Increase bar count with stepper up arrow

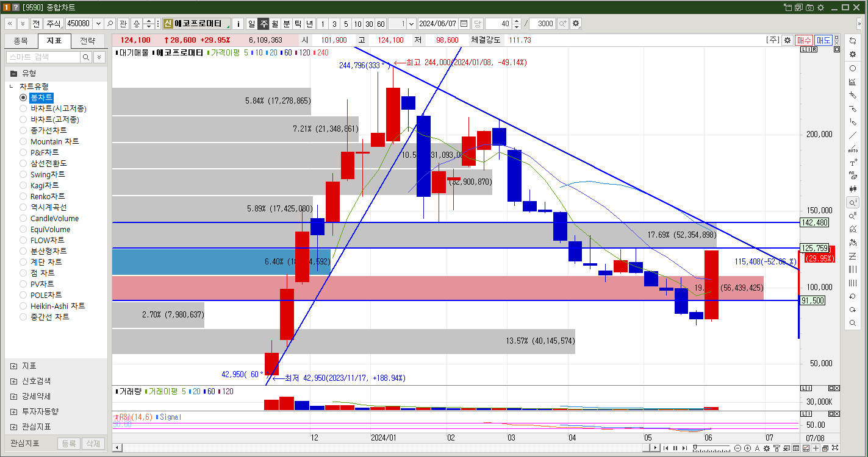[517, 21]
